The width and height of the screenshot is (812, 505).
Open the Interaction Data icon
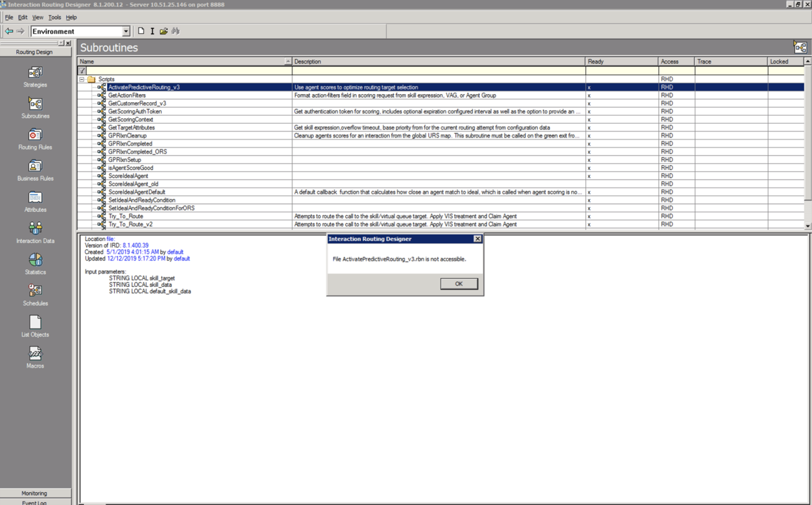pos(35,228)
